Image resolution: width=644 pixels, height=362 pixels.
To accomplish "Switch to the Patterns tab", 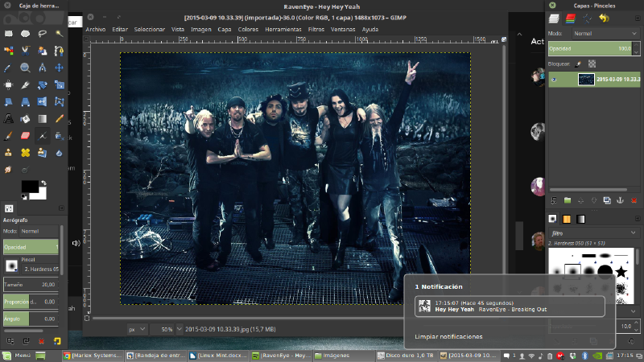I will point(567,219).
